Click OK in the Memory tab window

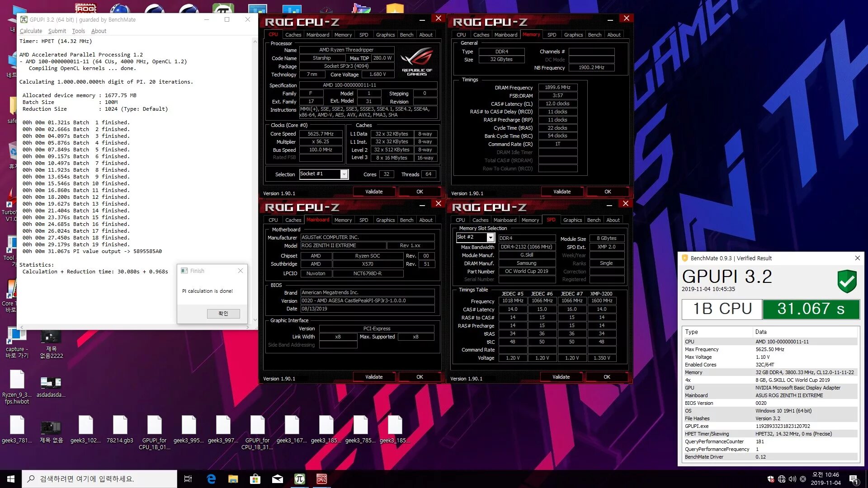[608, 192]
